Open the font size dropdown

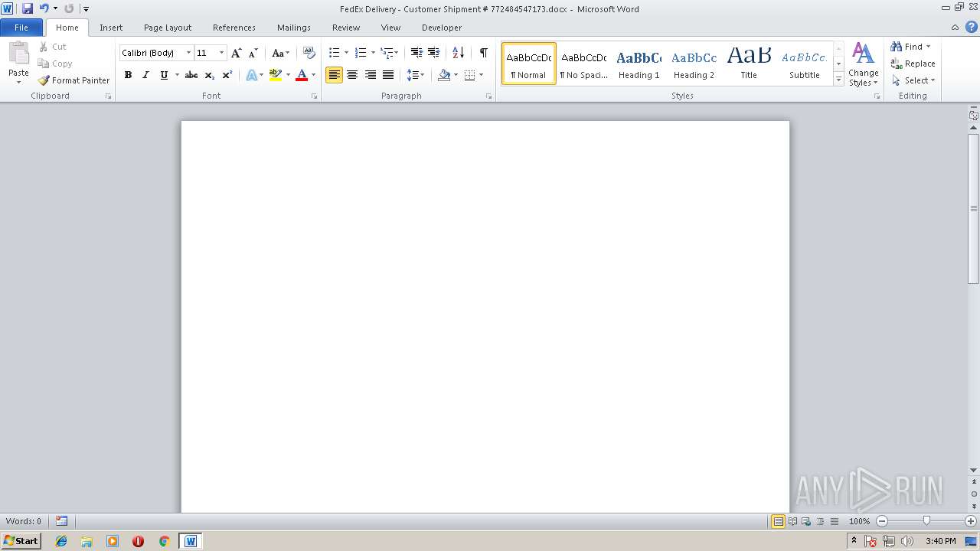pos(222,53)
